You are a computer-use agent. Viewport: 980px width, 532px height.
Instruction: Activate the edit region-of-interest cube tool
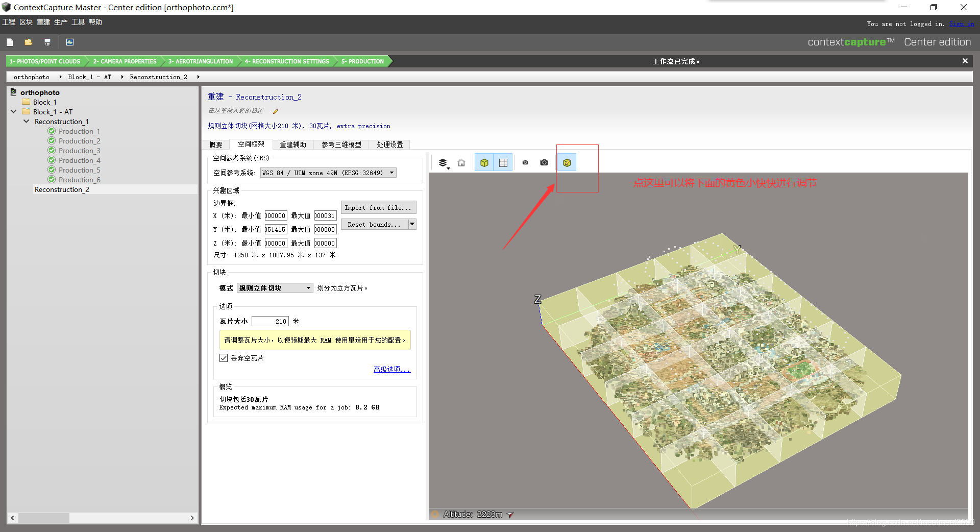[567, 163]
